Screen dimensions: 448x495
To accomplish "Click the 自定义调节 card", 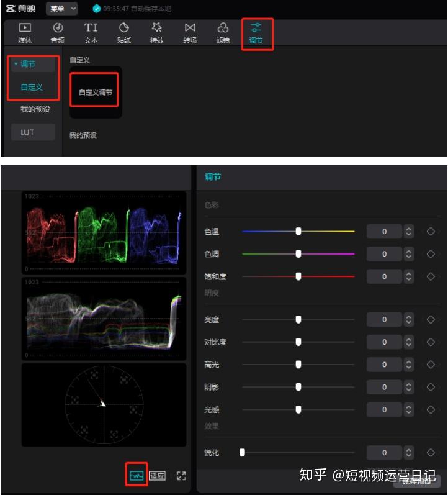I will click(x=96, y=92).
